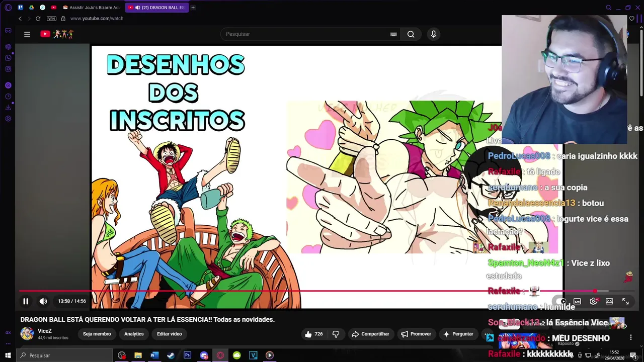Image resolution: width=644 pixels, height=362 pixels.
Task: Open the pinned Google Drive tab
Action: point(31,8)
